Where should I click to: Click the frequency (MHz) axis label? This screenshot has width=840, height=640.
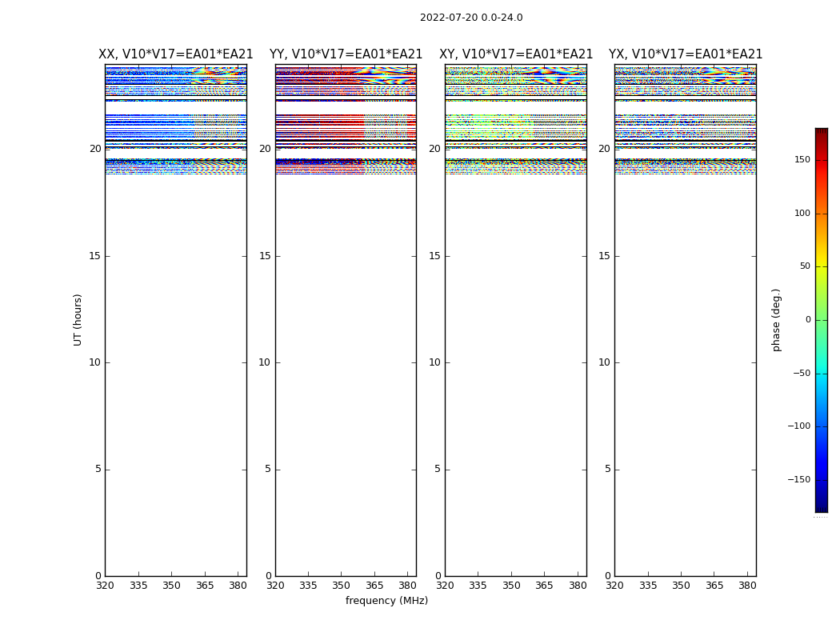click(386, 601)
